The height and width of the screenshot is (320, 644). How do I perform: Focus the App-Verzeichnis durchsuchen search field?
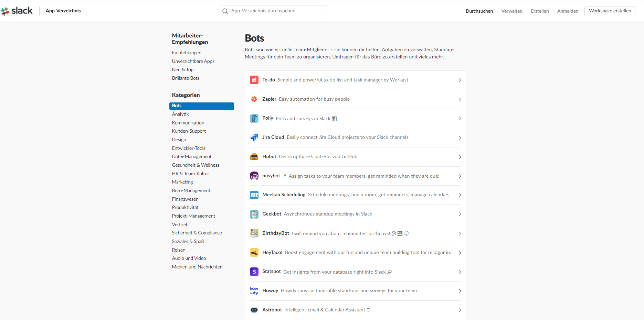[x=273, y=11]
